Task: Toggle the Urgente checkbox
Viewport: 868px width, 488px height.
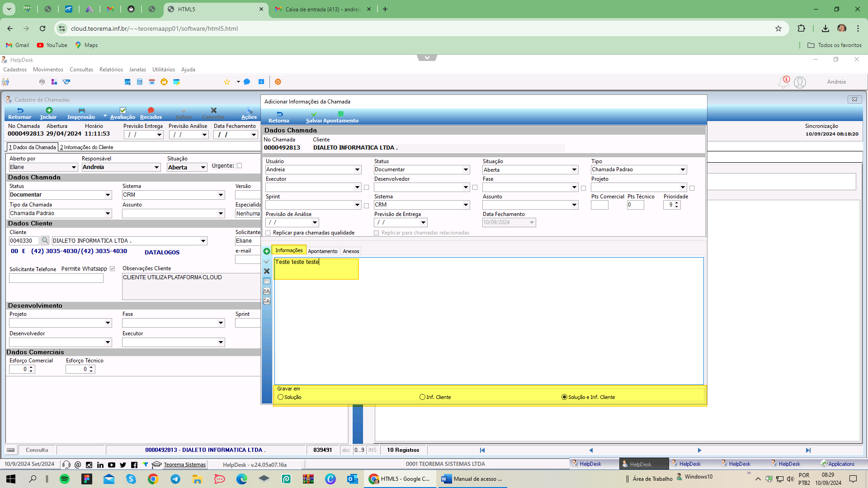Action: coord(240,166)
